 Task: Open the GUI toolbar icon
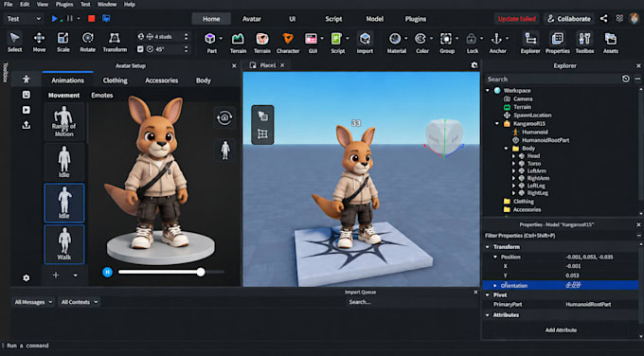coord(312,43)
